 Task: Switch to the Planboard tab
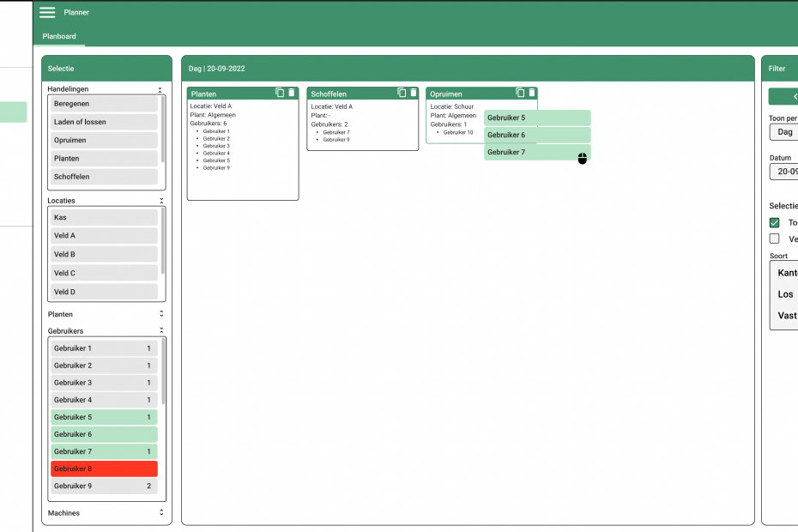pyautogui.click(x=59, y=37)
